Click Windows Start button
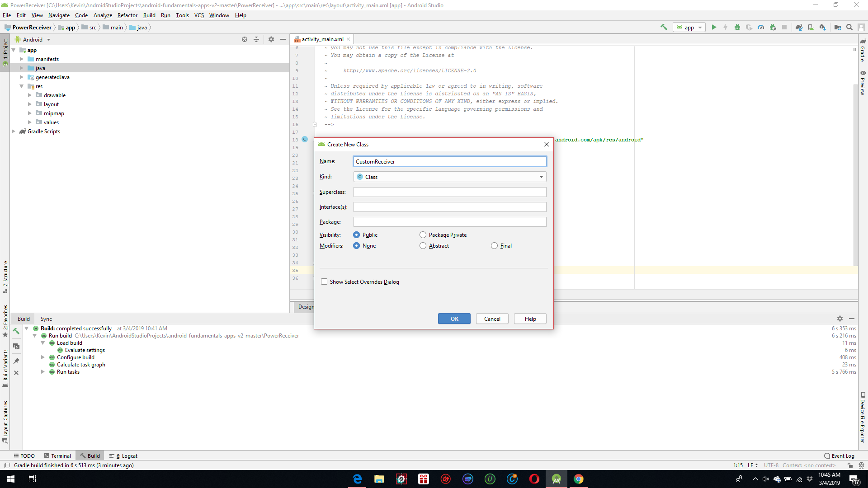 [x=11, y=479]
